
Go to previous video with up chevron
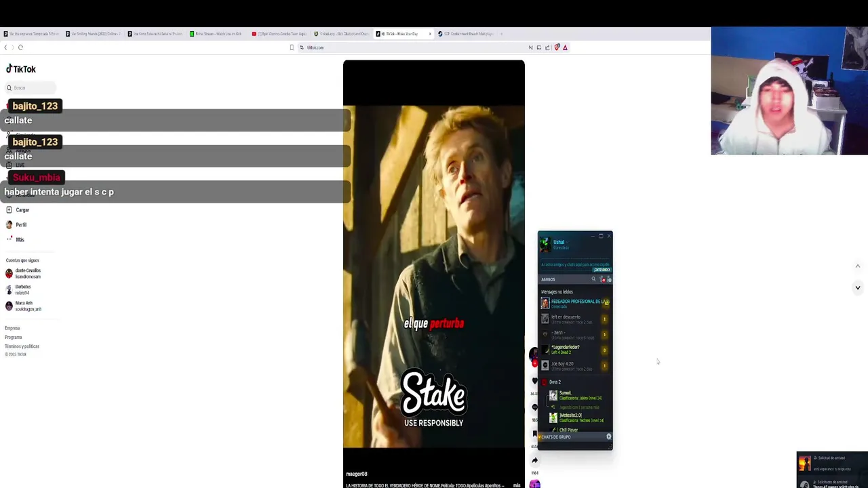coord(857,266)
